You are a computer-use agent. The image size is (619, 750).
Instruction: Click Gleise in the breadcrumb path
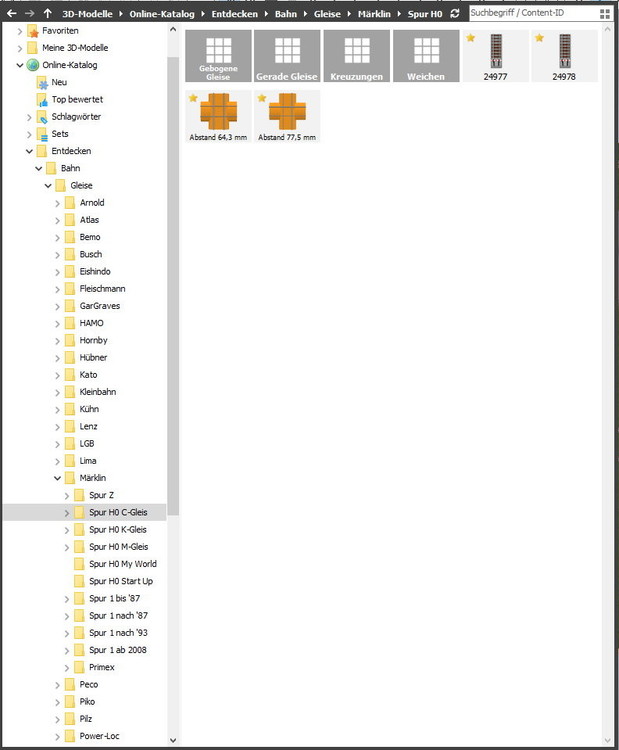click(x=327, y=14)
